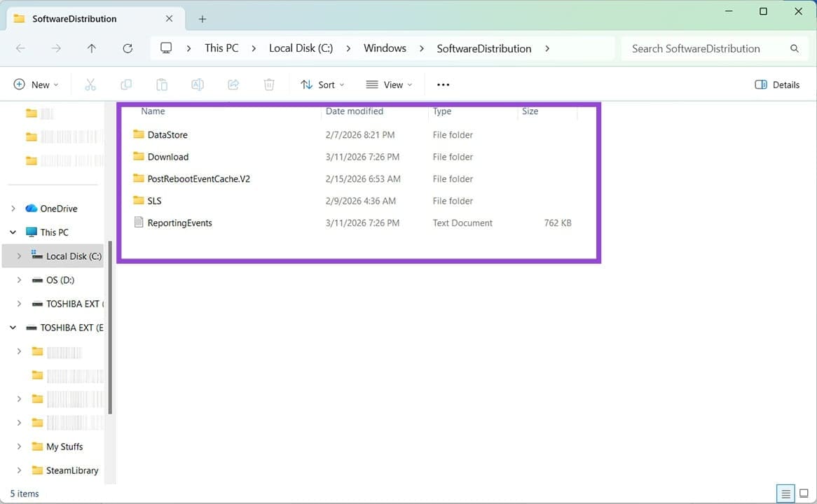Navigate to Windows via the breadcrumb
817x504 pixels.
384,48
